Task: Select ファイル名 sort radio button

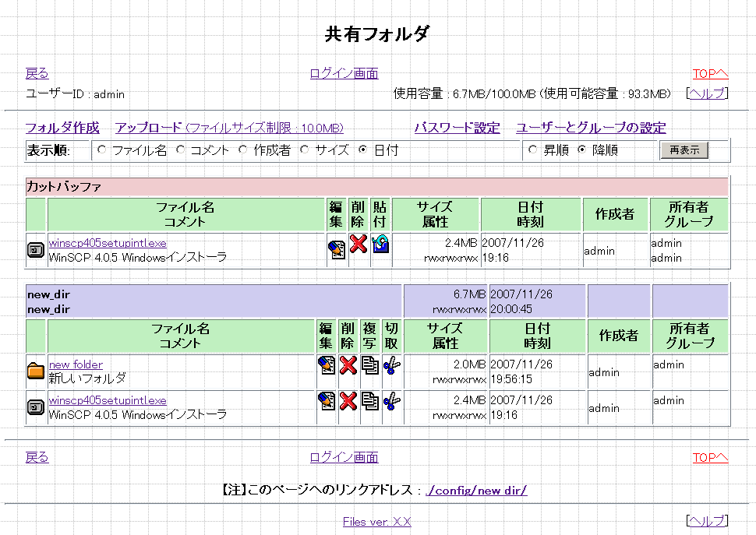Action: [102, 150]
